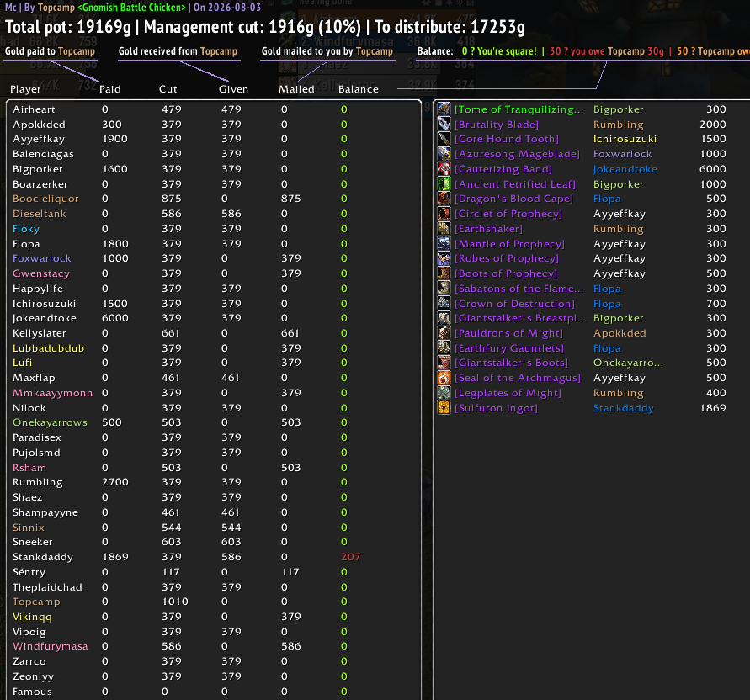Click the Paid column header

click(110, 89)
